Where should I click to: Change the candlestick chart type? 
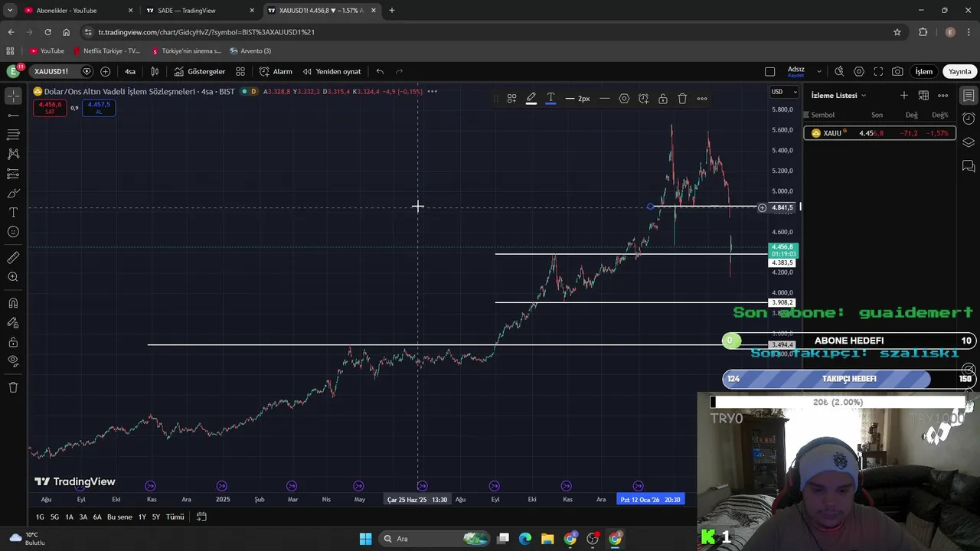point(155,71)
